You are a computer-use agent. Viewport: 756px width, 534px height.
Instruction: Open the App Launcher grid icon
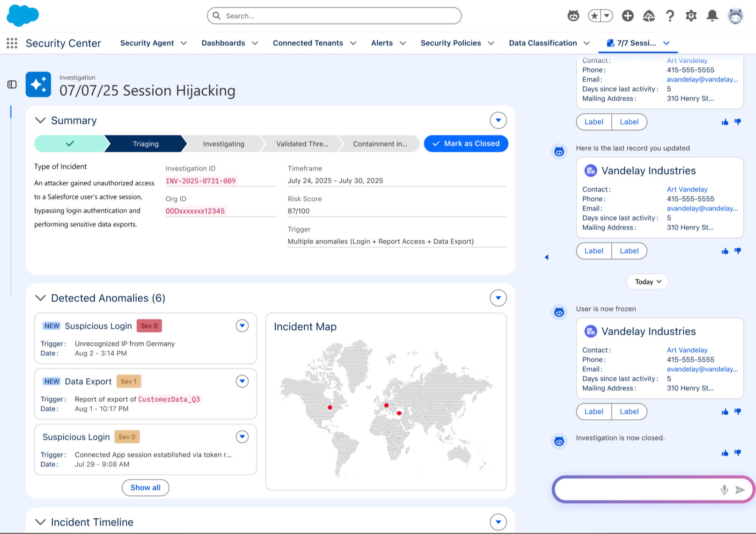tap(12, 43)
